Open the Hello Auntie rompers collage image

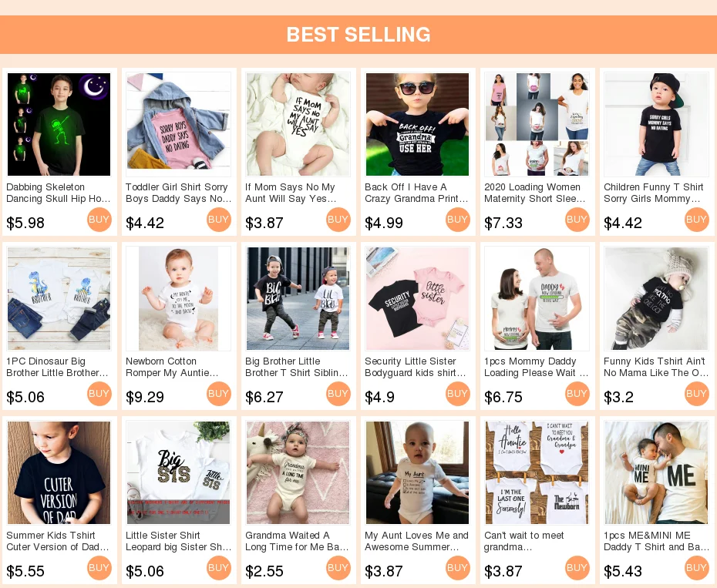point(537,472)
